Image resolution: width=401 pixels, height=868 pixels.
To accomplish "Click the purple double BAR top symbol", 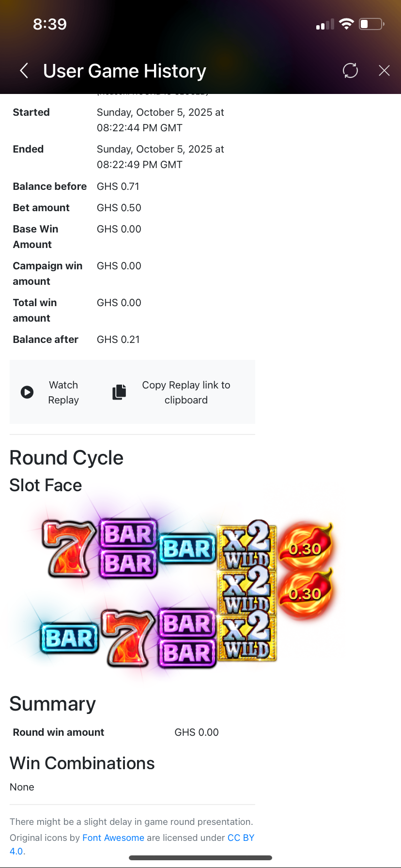I will [x=128, y=549].
